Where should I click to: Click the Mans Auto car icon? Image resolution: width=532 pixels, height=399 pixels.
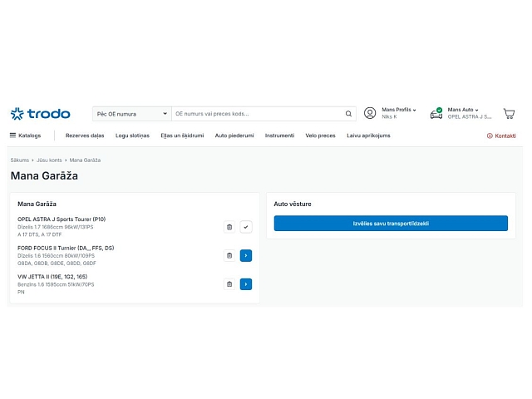[436, 113]
